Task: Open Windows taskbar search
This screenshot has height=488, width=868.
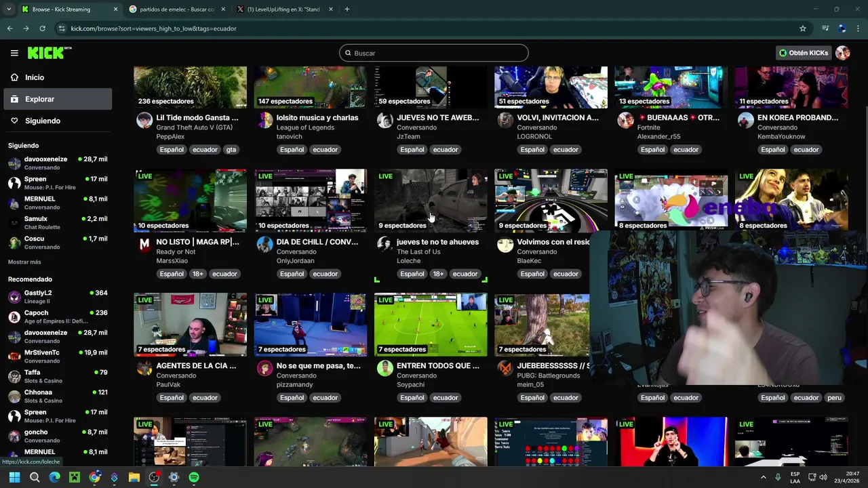Action: pyautogui.click(x=35, y=477)
